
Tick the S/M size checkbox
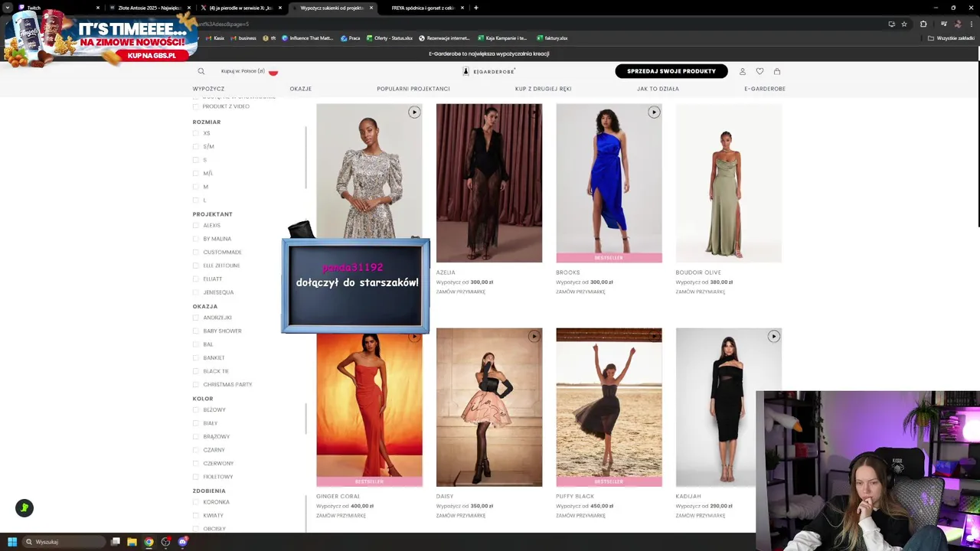pos(196,146)
